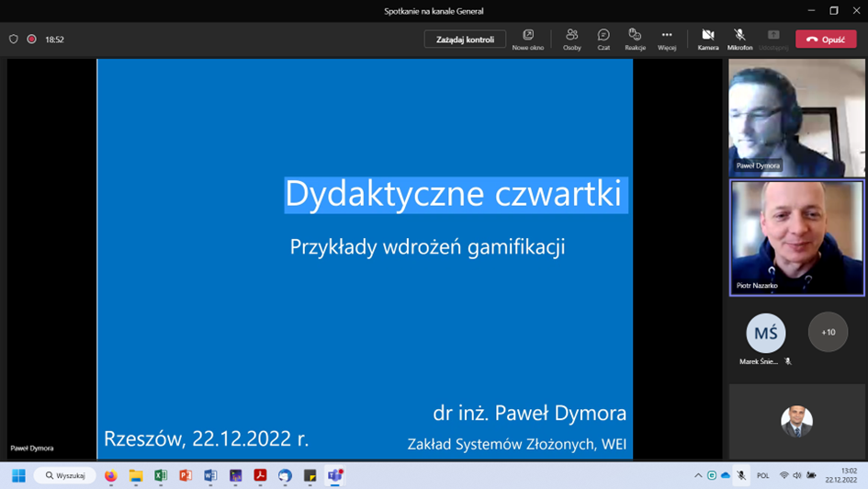Select Piotr Nazarko video thumbnail
The width and height of the screenshot is (868, 489).
(796, 237)
